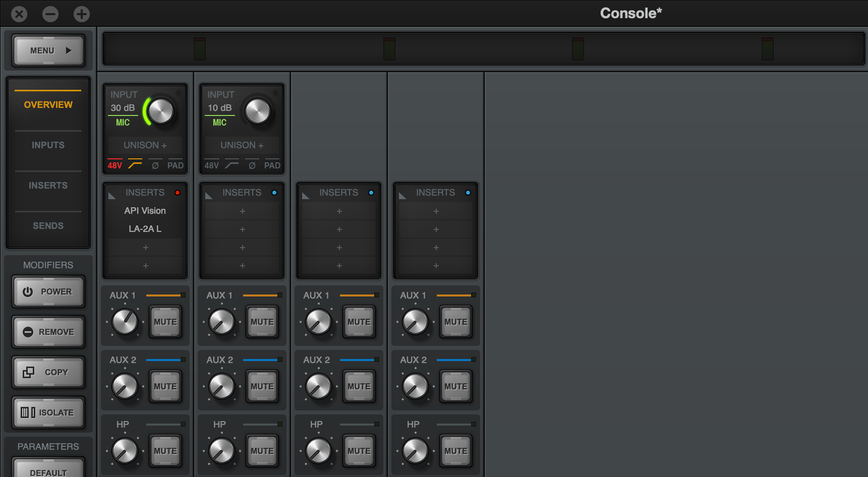The height and width of the screenshot is (477, 868).
Task: Switch to SENDS view
Action: click(x=48, y=226)
